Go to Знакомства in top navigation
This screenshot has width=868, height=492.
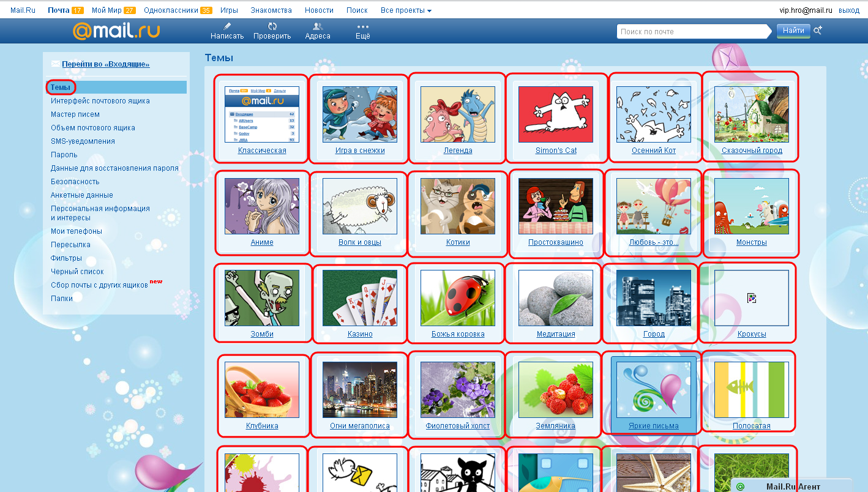(x=271, y=10)
